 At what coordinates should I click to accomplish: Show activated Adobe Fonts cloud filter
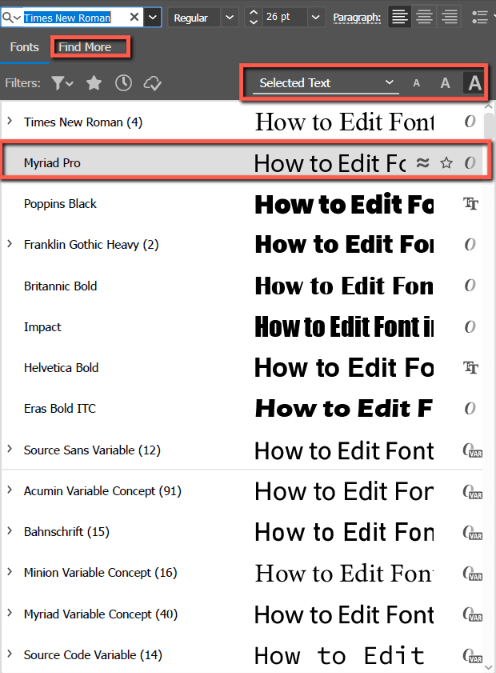tap(152, 83)
